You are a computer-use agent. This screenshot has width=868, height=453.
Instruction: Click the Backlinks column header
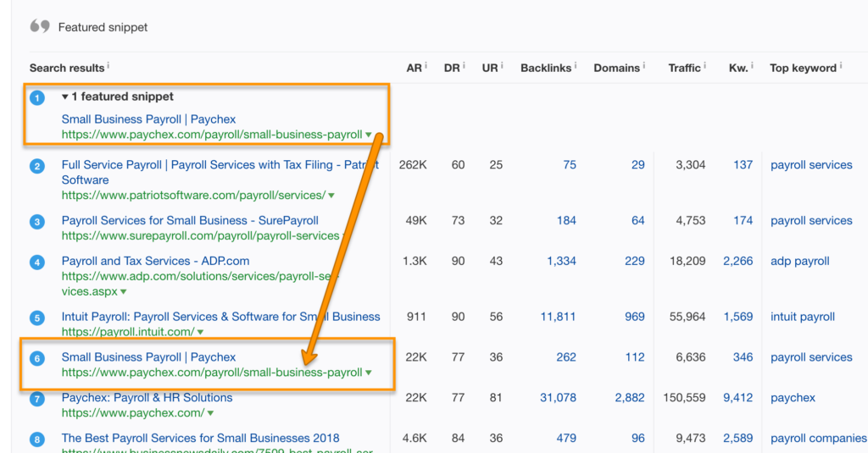point(546,68)
